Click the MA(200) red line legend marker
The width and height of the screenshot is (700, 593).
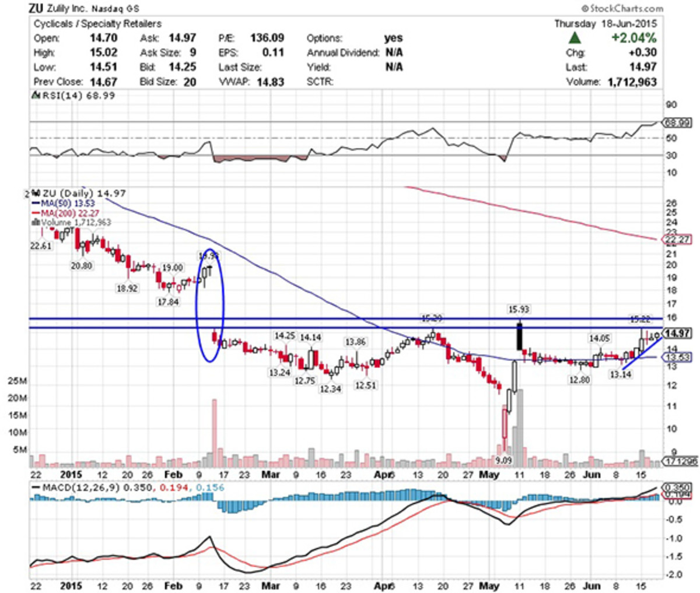coord(36,213)
